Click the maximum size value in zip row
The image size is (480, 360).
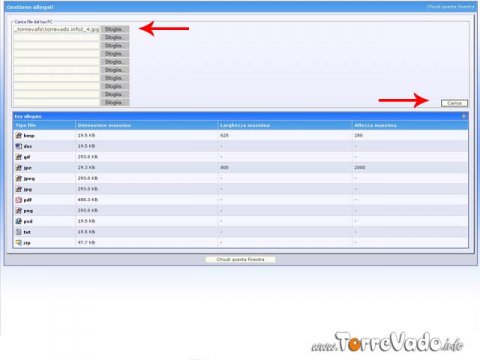click(x=87, y=242)
